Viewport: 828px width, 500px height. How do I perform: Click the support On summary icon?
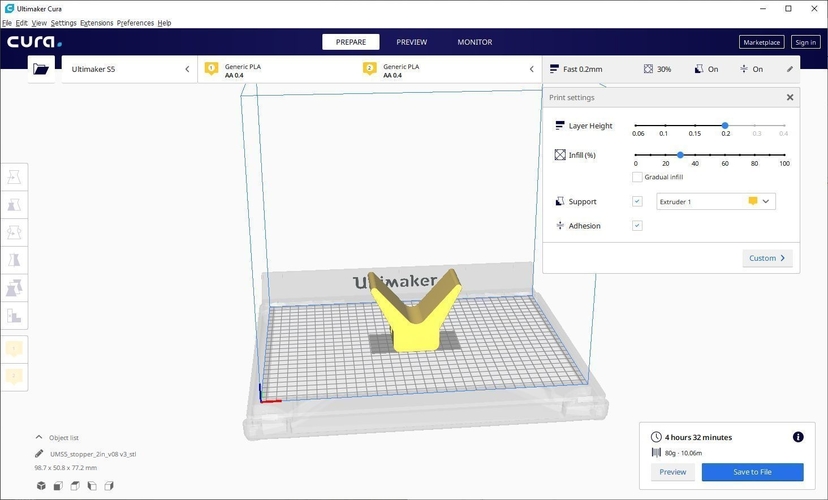pyautogui.click(x=699, y=69)
